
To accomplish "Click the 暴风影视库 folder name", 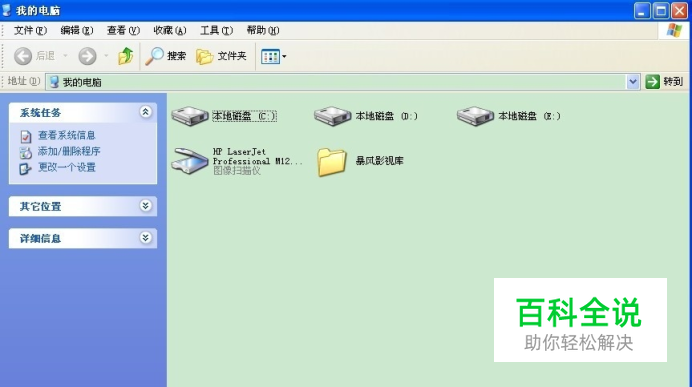I will pos(380,161).
